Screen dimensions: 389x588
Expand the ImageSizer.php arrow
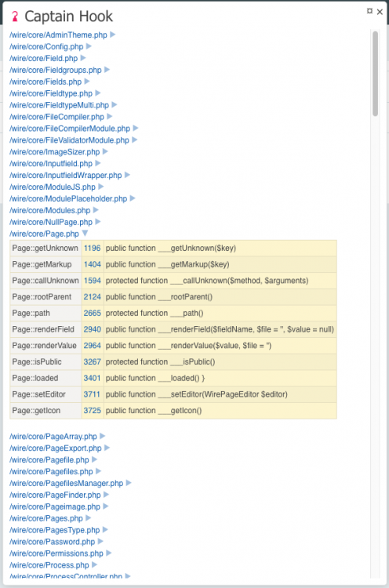point(105,151)
